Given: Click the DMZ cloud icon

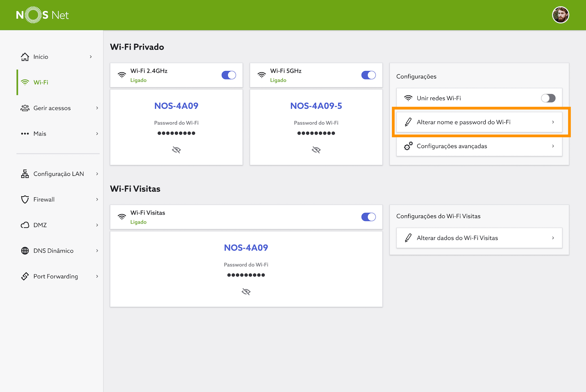Looking at the screenshot, I should [25, 225].
